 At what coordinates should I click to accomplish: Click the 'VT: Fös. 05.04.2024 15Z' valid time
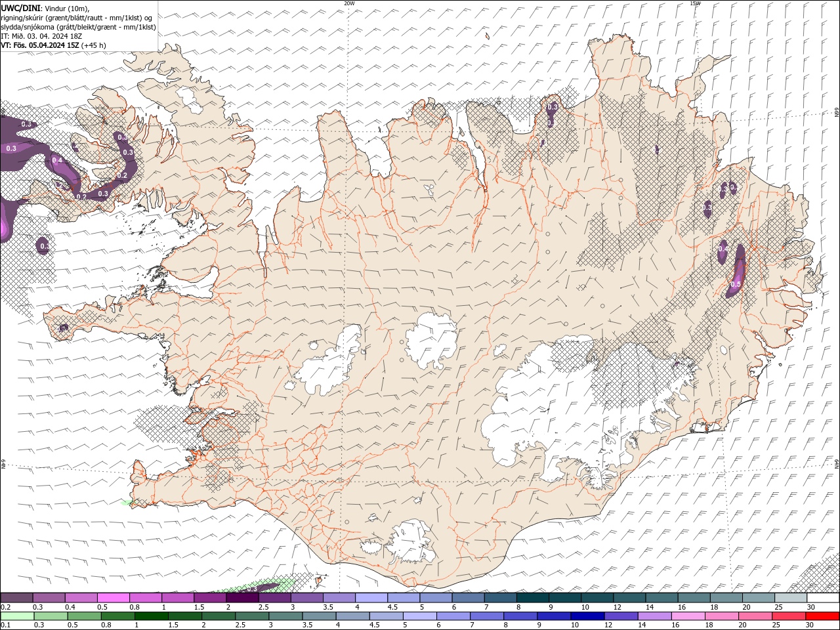point(40,45)
